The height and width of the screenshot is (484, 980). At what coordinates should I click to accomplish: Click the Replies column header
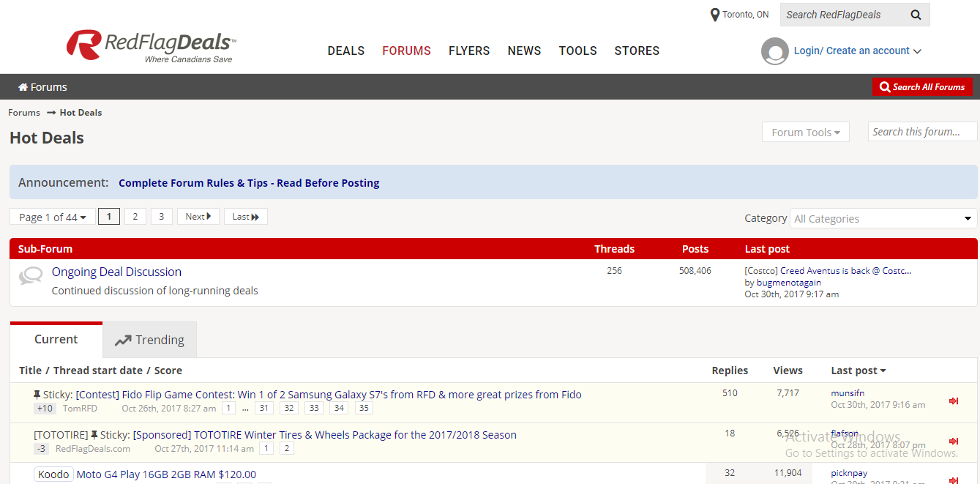(730, 371)
